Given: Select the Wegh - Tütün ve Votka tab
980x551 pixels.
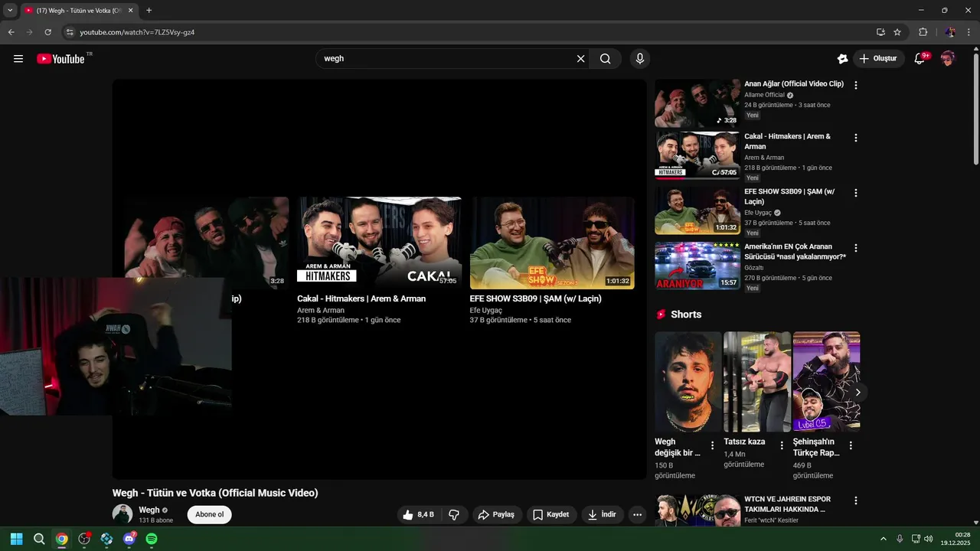Looking at the screenshot, I should [79, 11].
